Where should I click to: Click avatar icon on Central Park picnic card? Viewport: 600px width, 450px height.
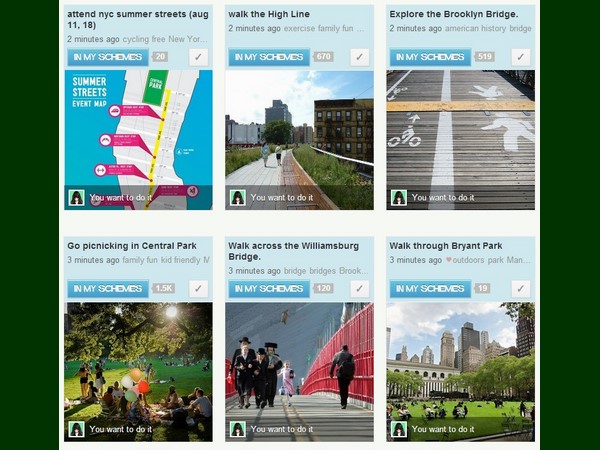pyautogui.click(x=77, y=429)
